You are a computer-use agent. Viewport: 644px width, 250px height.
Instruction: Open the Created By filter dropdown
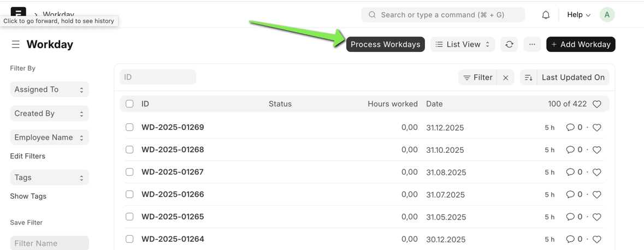[49, 114]
